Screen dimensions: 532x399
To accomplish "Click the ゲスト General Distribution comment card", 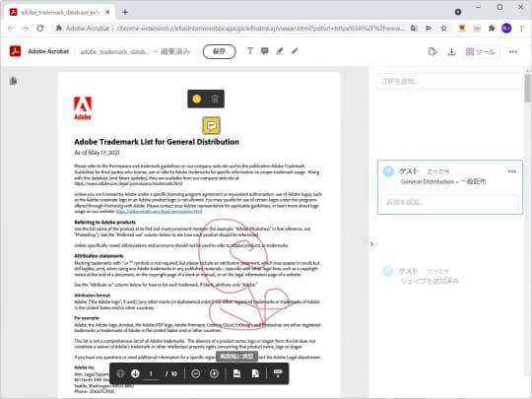I will point(450,187).
